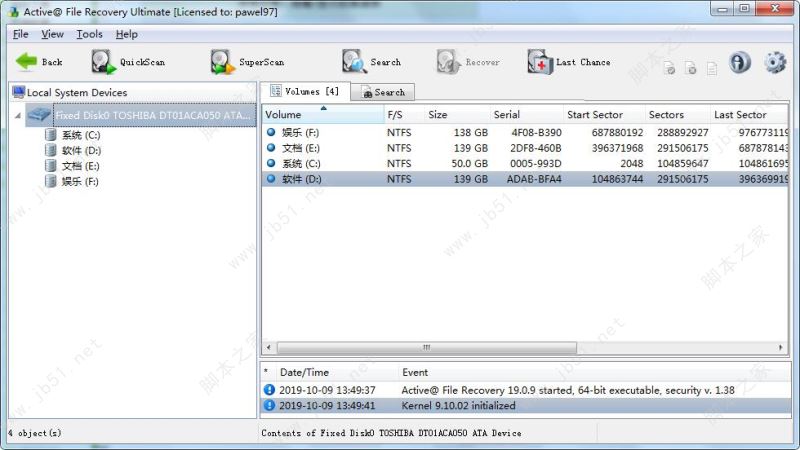The image size is (800, 450).
Task: Open the Help menu
Action: [127, 34]
